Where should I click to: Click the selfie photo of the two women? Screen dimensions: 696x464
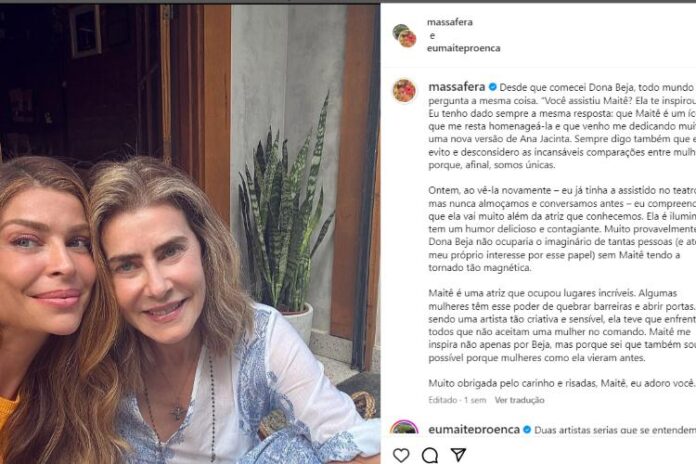point(190,232)
